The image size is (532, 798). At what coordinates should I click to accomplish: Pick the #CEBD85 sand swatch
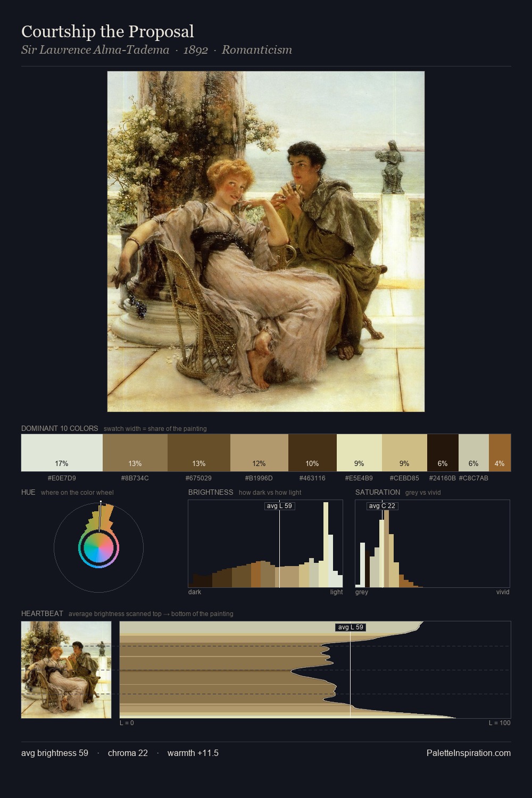404,453
